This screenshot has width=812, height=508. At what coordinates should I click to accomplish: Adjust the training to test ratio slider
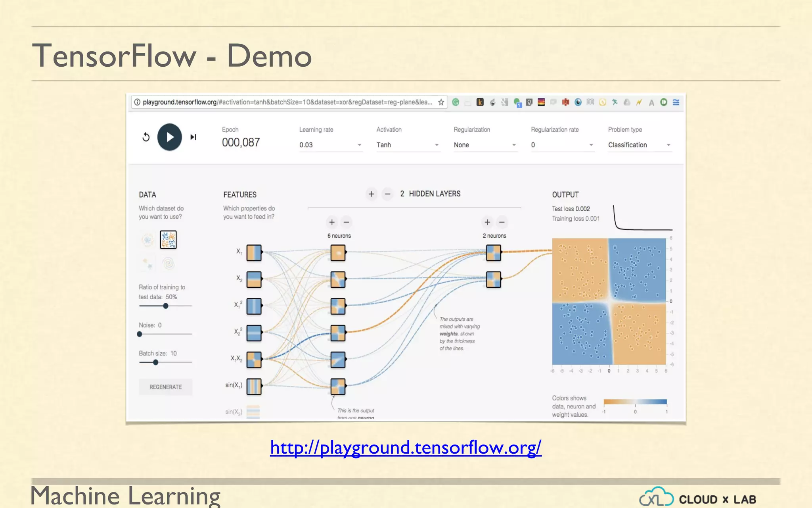click(165, 306)
